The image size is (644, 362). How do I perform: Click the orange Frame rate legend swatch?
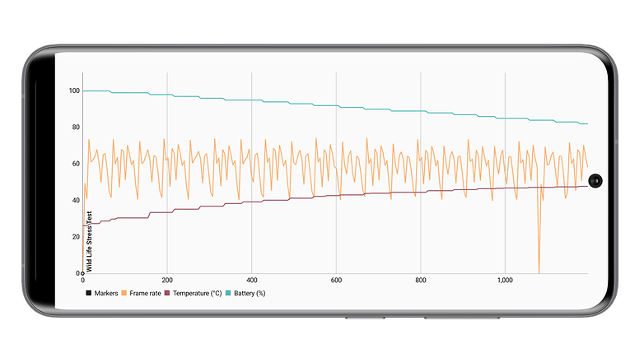[124, 293]
